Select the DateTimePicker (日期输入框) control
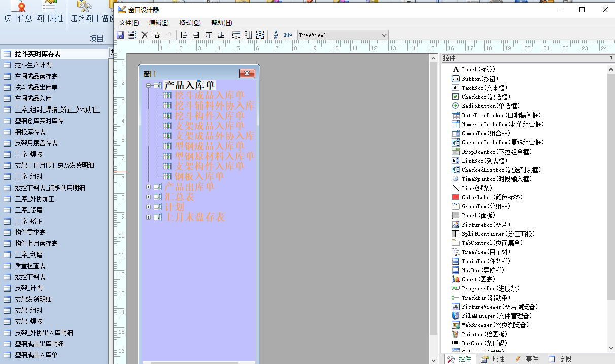615x364 pixels. click(x=496, y=115)
